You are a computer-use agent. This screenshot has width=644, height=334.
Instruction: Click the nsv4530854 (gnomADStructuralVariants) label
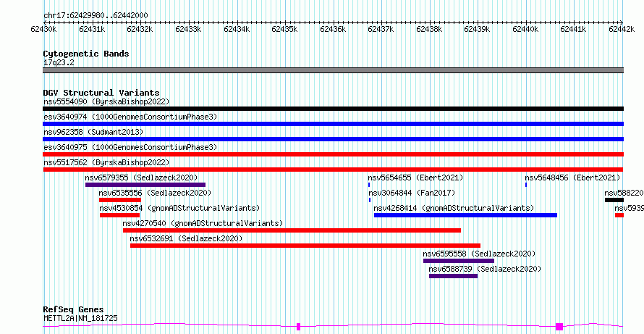[x=179, y=208]
